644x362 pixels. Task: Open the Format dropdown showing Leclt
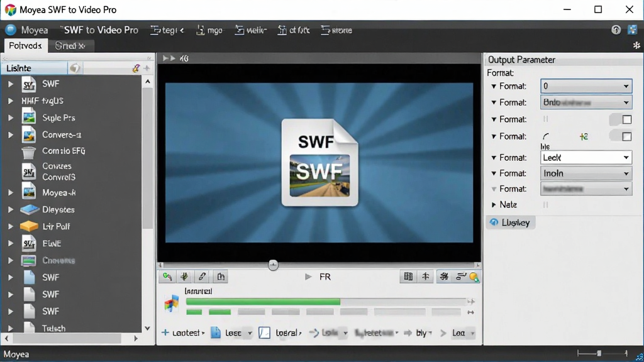(x=586, y=158)
